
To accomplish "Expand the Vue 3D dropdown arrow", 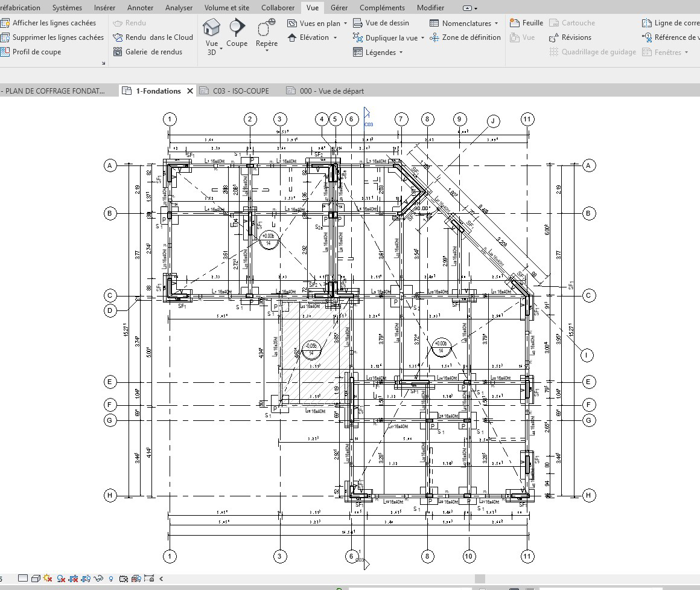I will [x=221, y=48].
